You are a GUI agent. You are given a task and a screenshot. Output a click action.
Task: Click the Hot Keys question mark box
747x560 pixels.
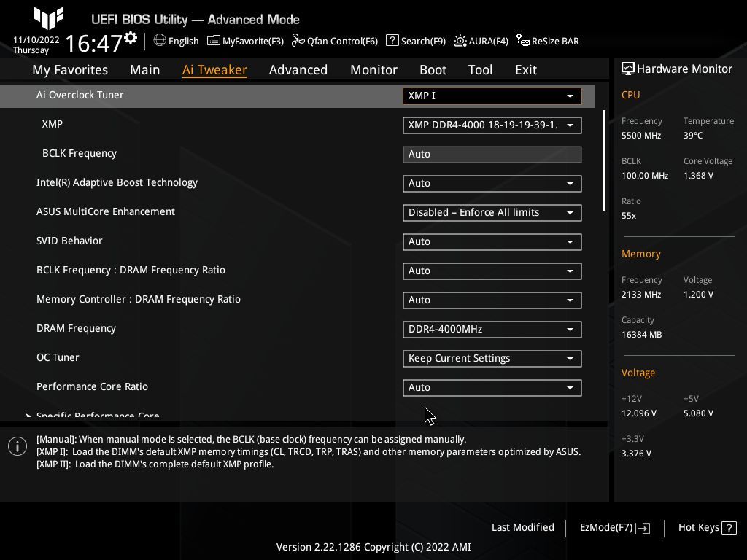(x=729, y=528)
